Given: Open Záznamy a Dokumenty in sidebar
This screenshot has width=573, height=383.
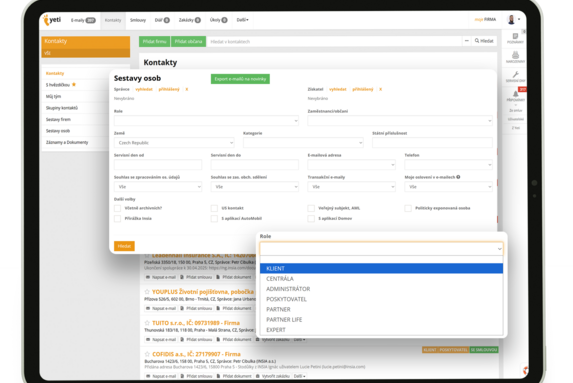Looking at the screenshot, I should [x=67, y=142].
